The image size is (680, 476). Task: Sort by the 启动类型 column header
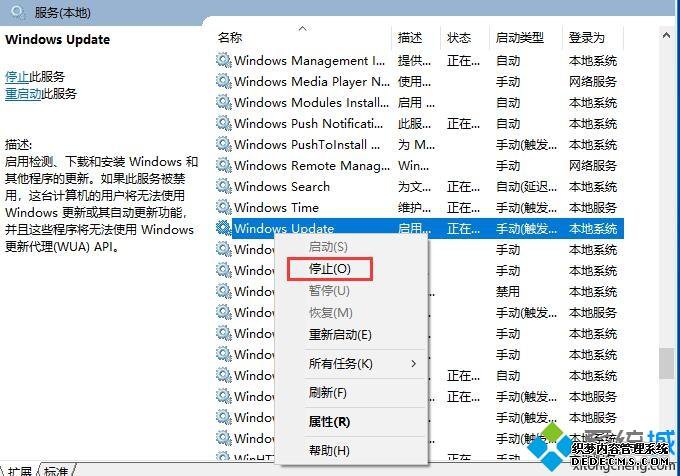tap(520, 38)
